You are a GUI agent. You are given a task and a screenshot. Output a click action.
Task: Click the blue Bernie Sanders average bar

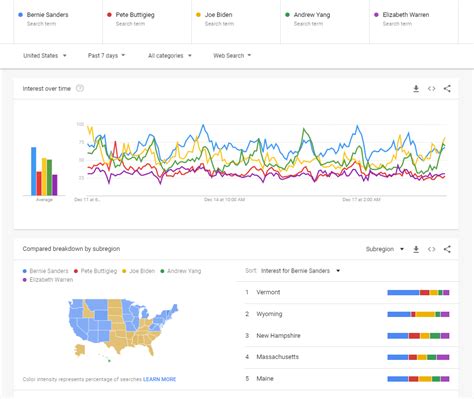(x=34, y=171)
